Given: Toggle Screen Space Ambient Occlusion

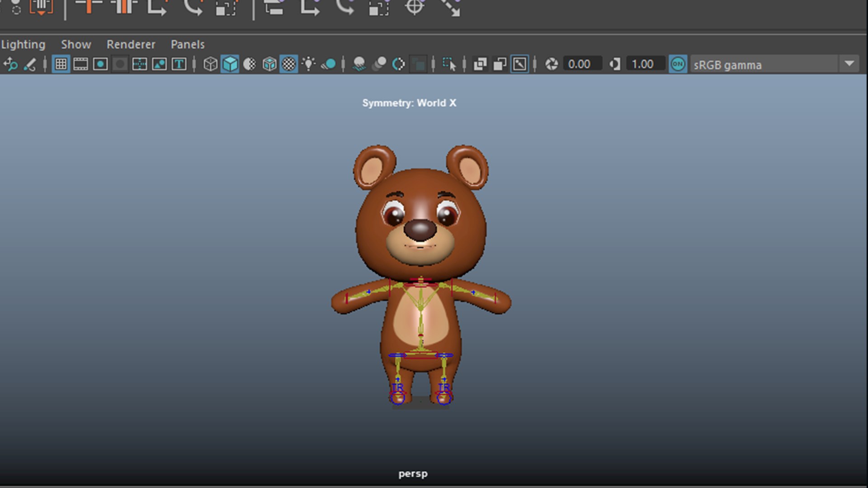Looking at the screenshot, I should click(359, 64).
